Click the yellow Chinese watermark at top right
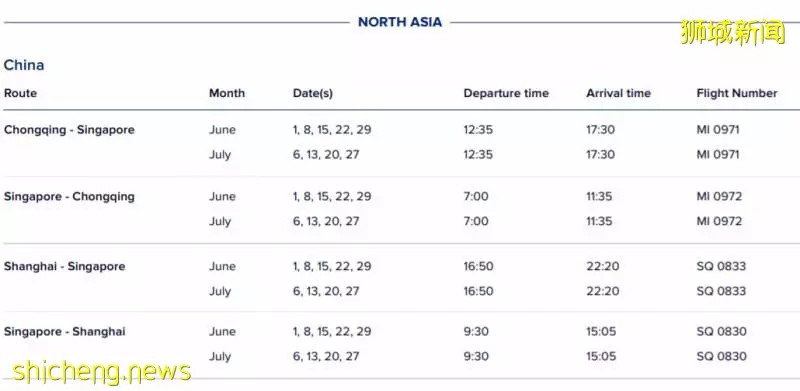The image size is (800, 391). [733, 33]
